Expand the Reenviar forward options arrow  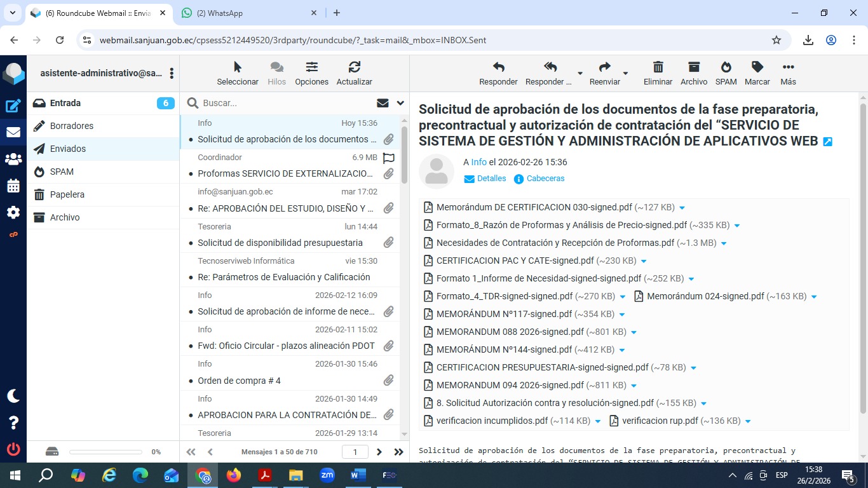(625, 74)
